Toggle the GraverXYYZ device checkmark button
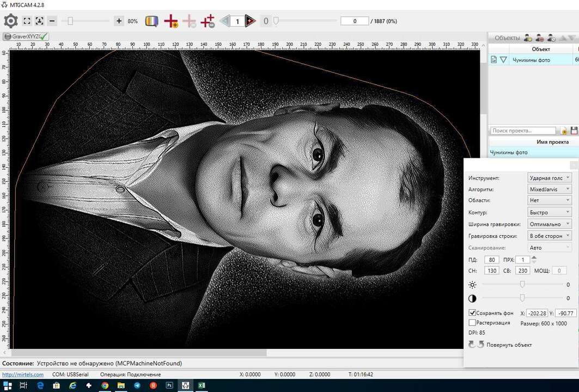This screenshot has width=579, height=392. pos(26,36)
